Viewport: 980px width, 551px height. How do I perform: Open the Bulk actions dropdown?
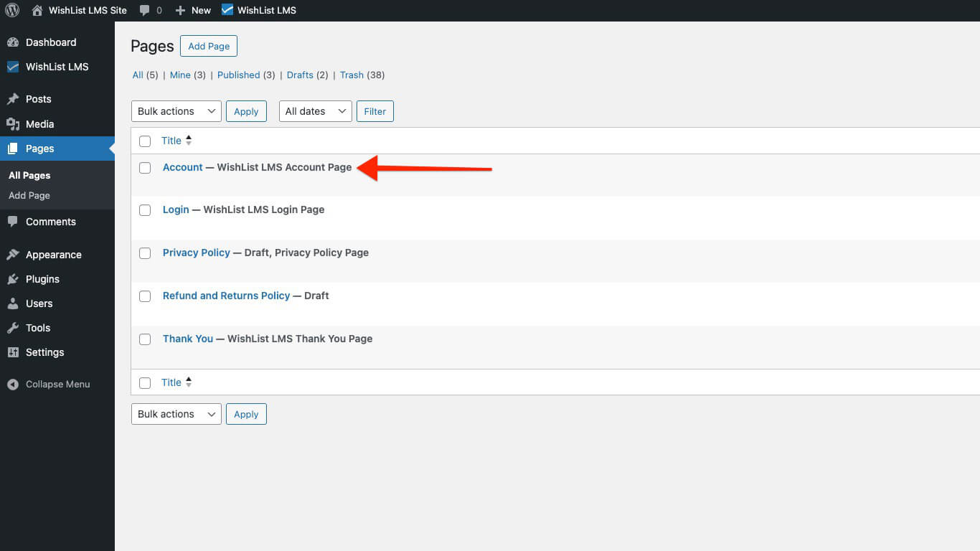click(x=176, y=111)
